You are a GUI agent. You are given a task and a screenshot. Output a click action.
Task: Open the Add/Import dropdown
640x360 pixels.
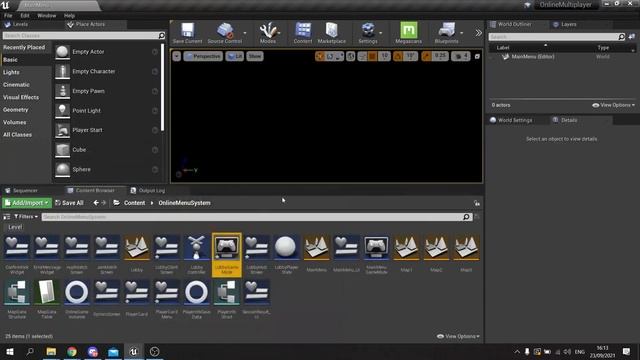(x=27, y=202)
